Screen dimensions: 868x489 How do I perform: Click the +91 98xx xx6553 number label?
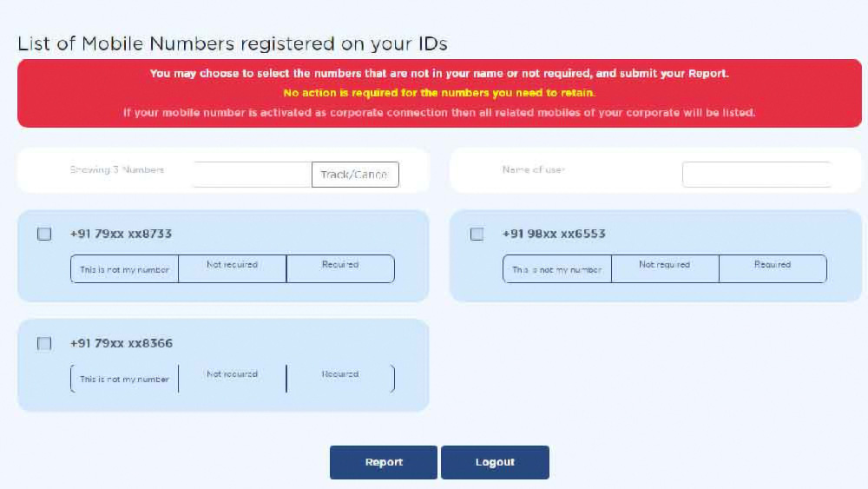(x=554, y=234)
